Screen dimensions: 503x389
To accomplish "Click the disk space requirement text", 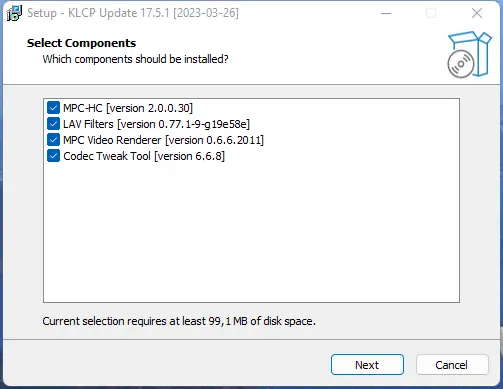I will pos(179,321).
